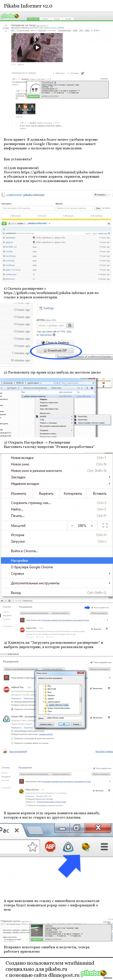This screenshot has width=113, height=980.
Task: Bookmark the page with star icon
Action: point(33,847)
